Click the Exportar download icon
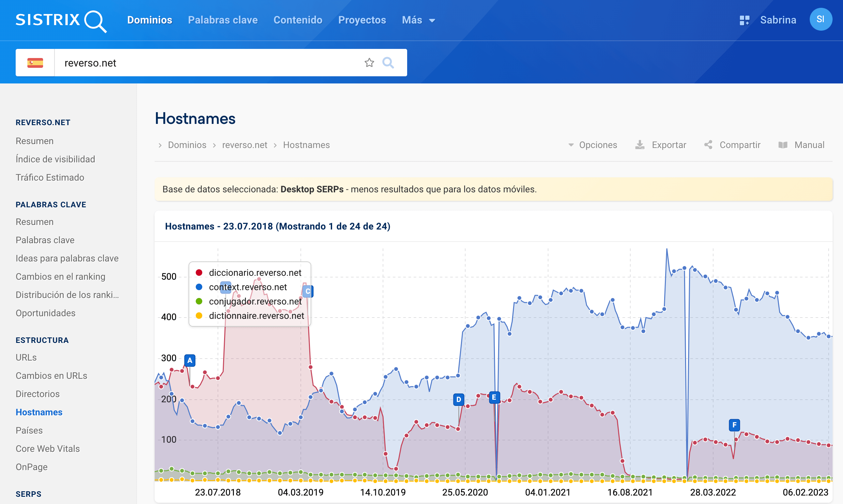This screenshot has width=843, height=504. coord(639,145)
